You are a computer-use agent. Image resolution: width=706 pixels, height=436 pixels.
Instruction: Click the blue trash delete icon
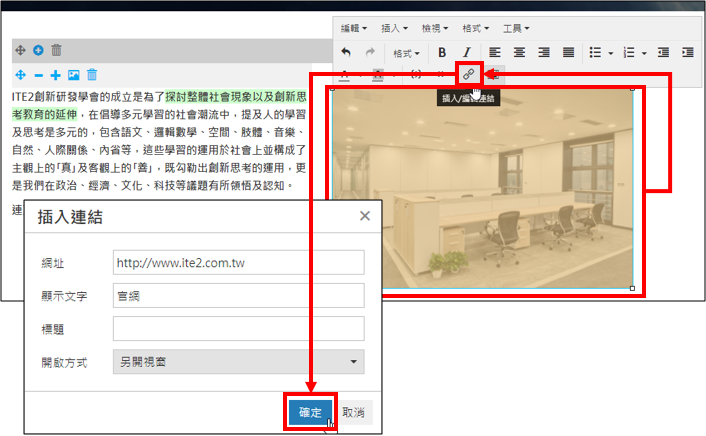pos(92,74)
